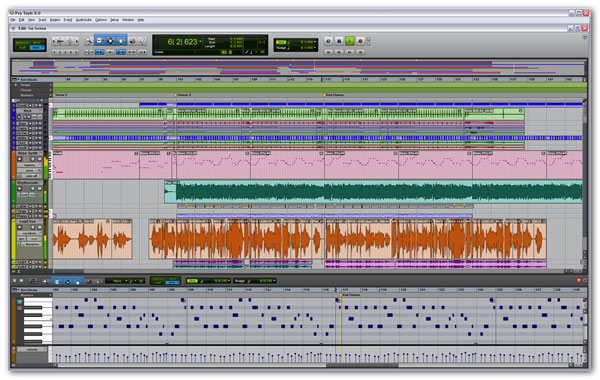Click the audio waveform zoom button
The image size is (600, 380).
[x=61, y=41]
